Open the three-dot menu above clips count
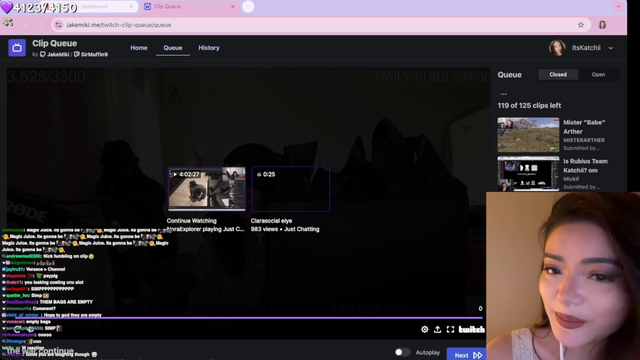 click(x=504, y=94)
